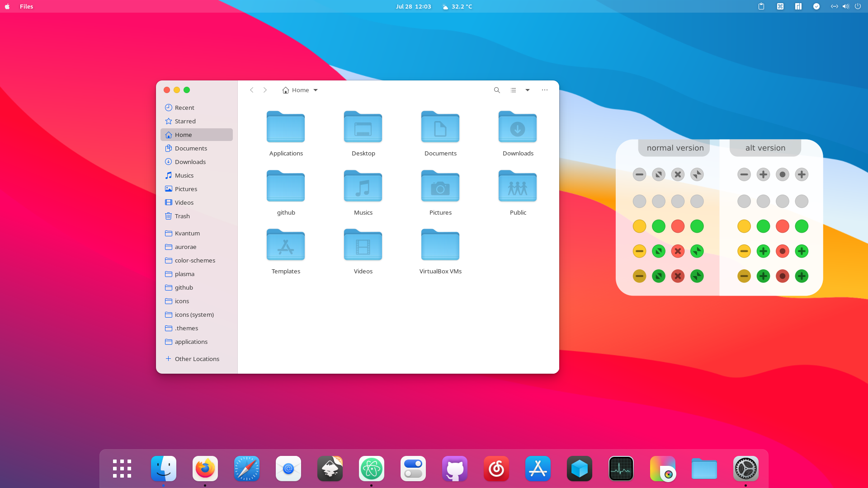Click the clipboard icon in the top bar
The image size is (868, 488).
(761, 6)
